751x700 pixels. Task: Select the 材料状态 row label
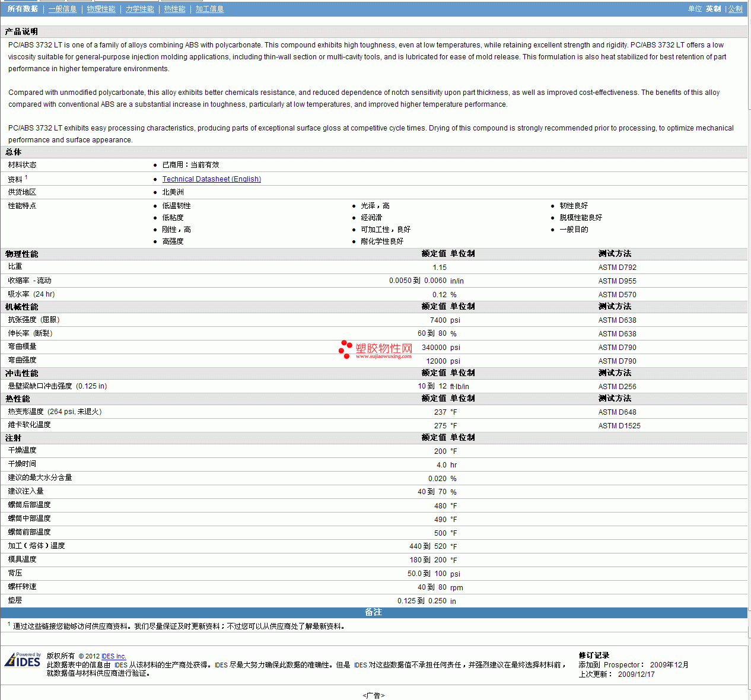pyautogui.click(x=23, y=165)
